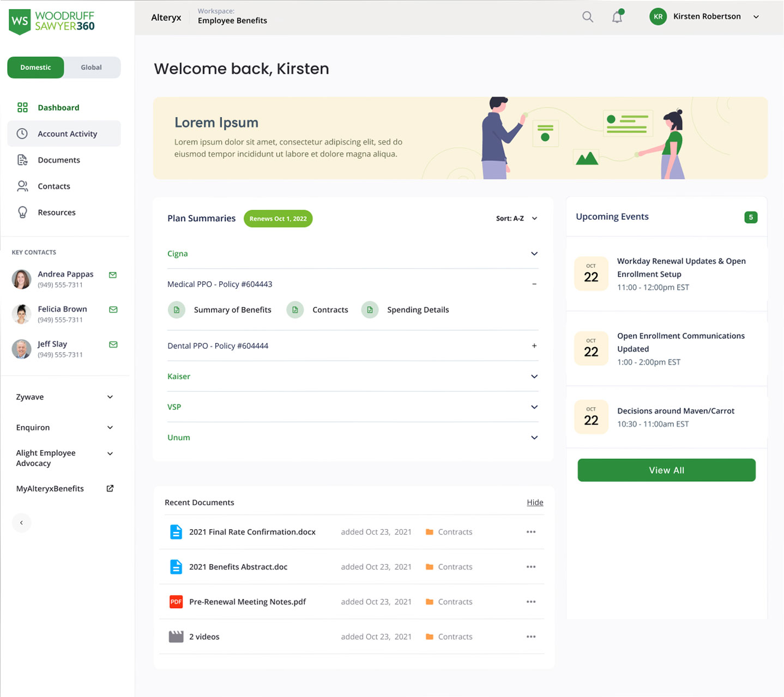Open the Sort: A-Z dropdown
Image resolution: width=784 pixels, height=697 pixels.
click(x=516, y=219)
